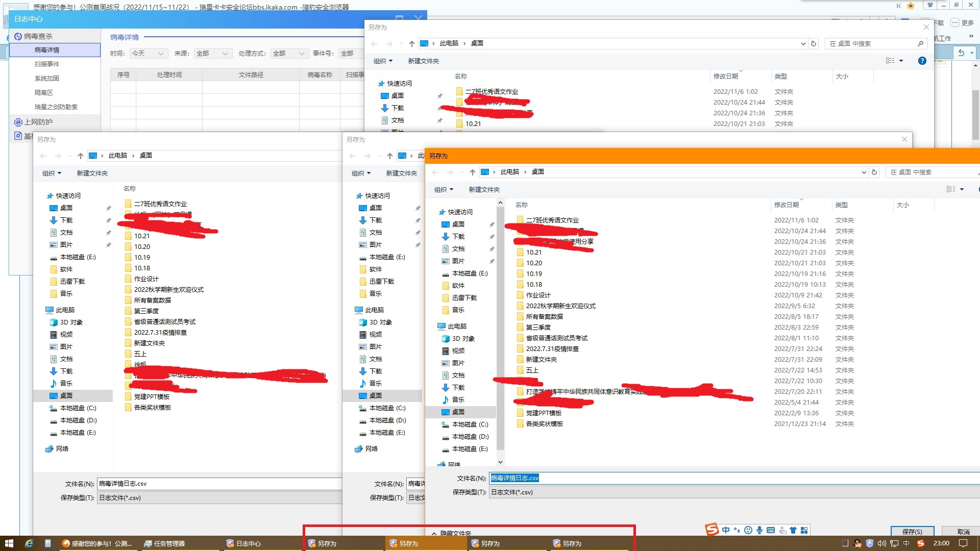
Task: Open the Sogou soft keyboard icon
Action: coord(771,530)
